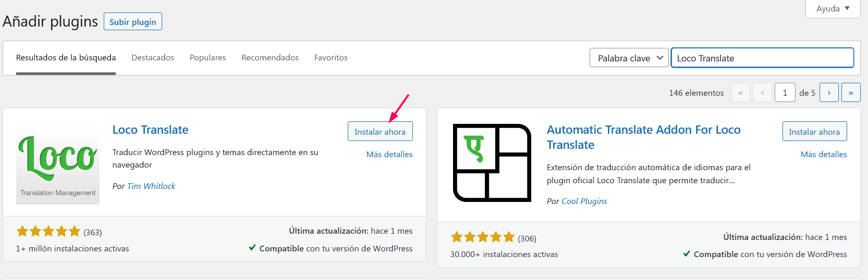Click the current page number field
The width and height of the screenshot is (868, 280).
click(x=785, y=93)
